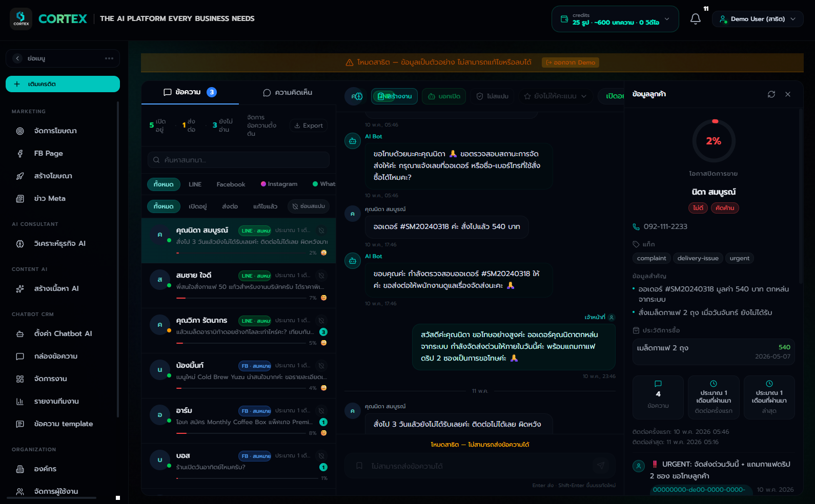Click the Export button
Viewport: 815px width, 504px height.
tap(309, 125)
